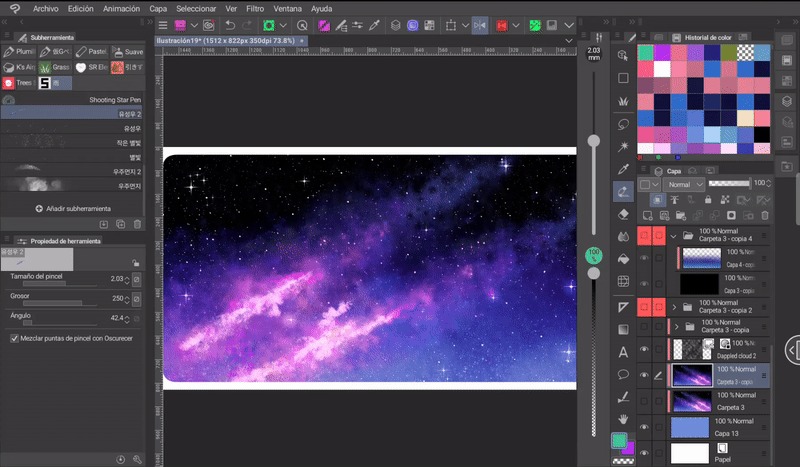Hide the Capa 13 layer
This screenshot has width=800, height=467.
[644, 427]
